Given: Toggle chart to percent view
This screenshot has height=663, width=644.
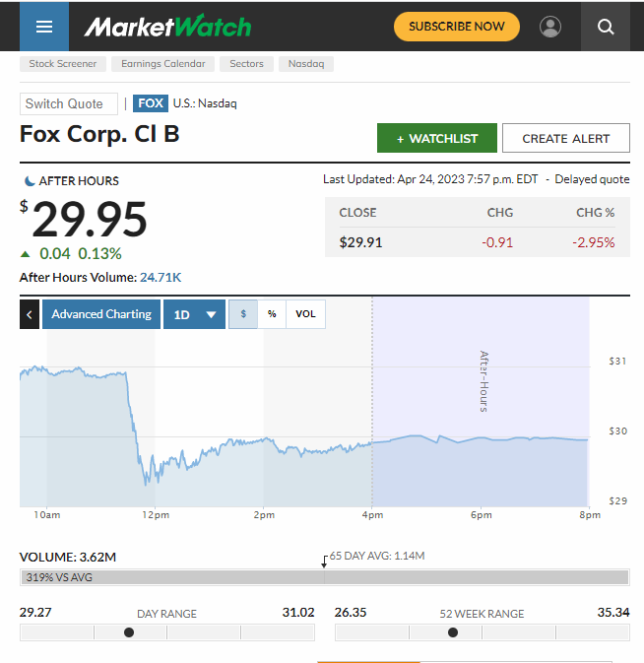Looking at the screenshot, I should point(272,314).
